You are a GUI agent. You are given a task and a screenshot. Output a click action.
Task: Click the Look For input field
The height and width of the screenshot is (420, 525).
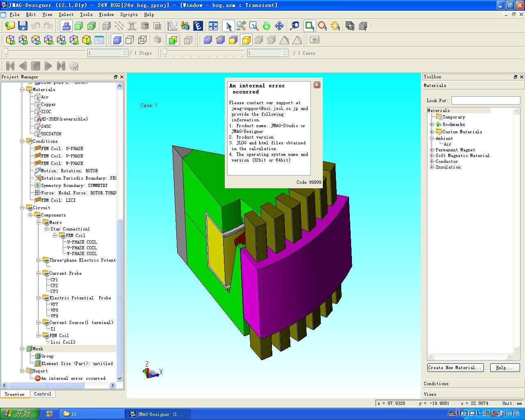click(x=486, y=100)
